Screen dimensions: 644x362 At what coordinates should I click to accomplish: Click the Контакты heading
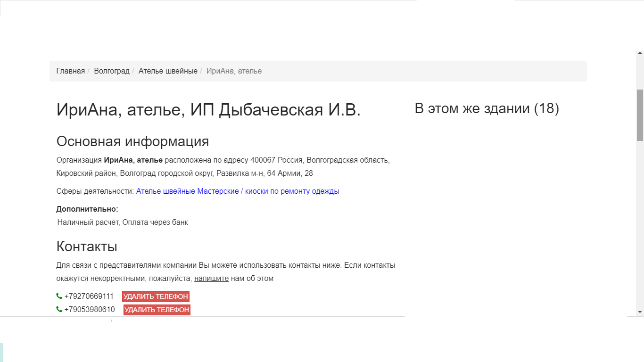(87, 247)
